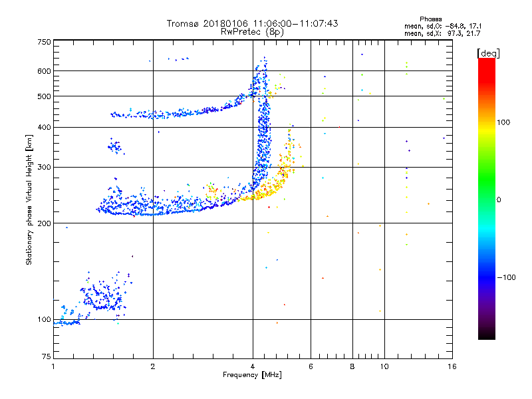Click the x-axis tick label '2'
Screen dimensions: 532x399
coord(153,366)
